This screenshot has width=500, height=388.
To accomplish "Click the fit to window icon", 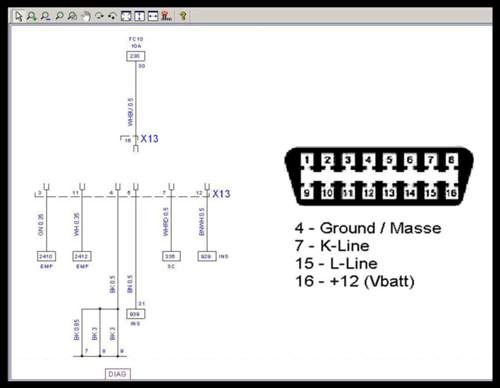I will click(x=126, y=16).
